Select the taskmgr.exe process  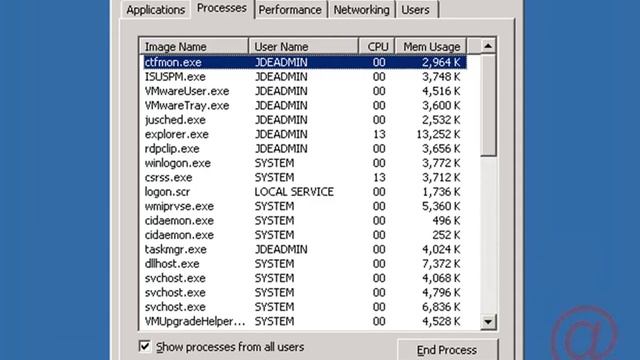click(x=304, y=249)
